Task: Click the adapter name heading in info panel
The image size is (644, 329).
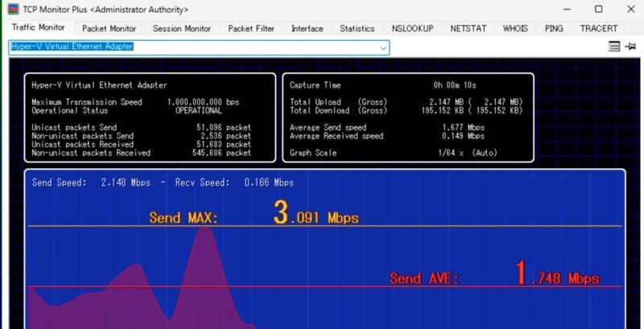Action: coord(99,85)
